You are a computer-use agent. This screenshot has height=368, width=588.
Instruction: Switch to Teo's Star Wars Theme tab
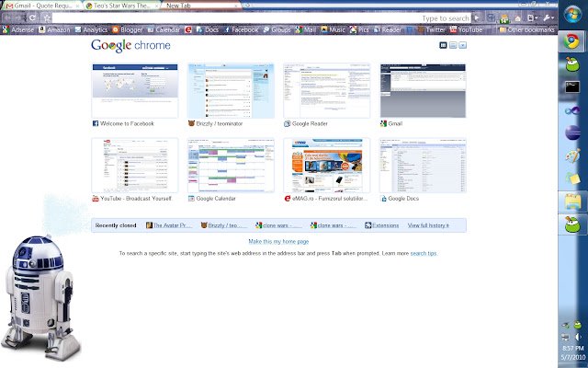pos(120,6)
